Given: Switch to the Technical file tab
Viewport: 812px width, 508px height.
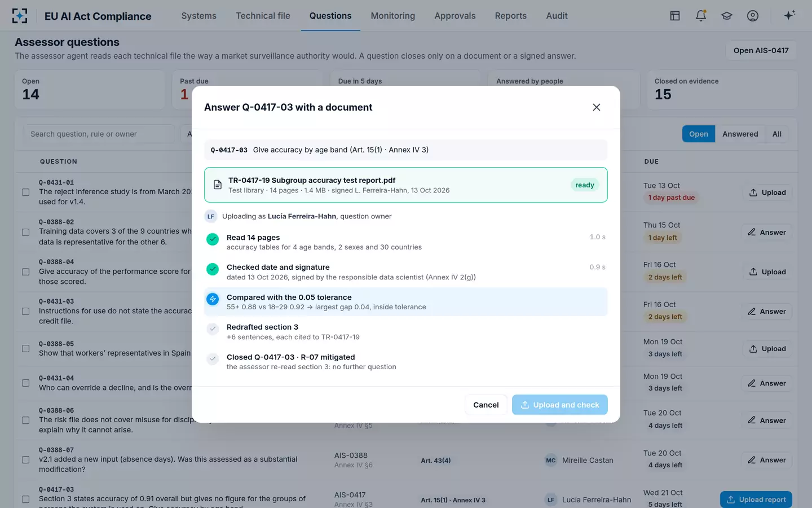Looking at the screenshot, I should coord(263,16).
